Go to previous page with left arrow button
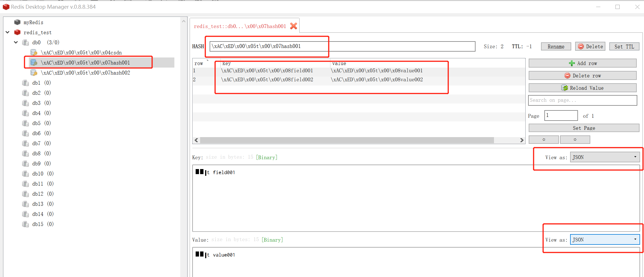Image resolution: width=644 pixels, height=277 pixels. click(544, 139)
